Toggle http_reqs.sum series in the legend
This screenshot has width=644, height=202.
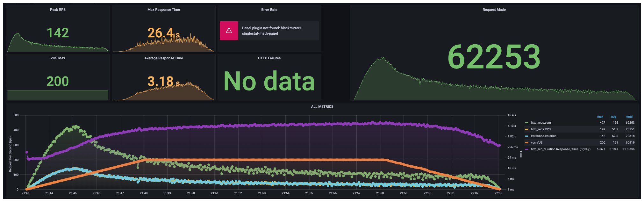[540, 123]
